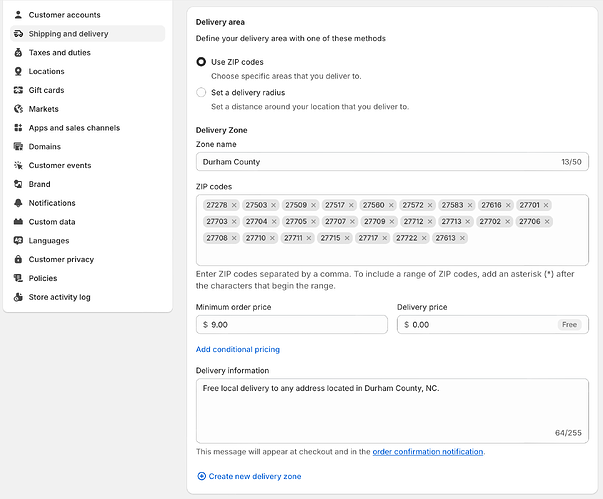Click the Customer accounts person icon
603x499 pixels.
[19, 15]
